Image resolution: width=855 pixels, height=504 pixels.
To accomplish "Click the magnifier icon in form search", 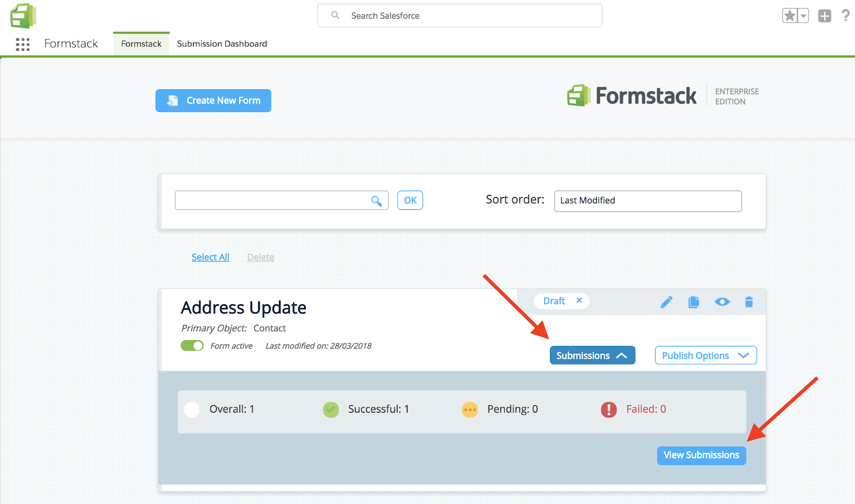I will (x=376, y=201).
